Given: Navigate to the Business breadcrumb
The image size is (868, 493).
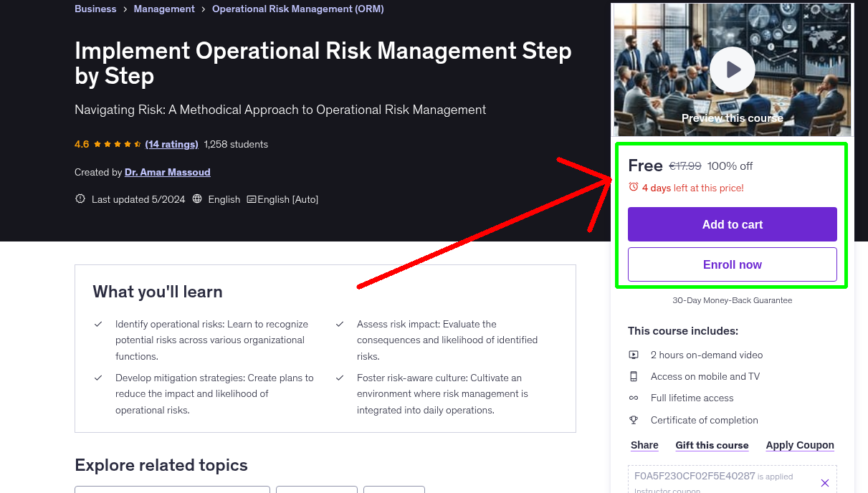Looking at the screenshot, I should coord(95,9).
